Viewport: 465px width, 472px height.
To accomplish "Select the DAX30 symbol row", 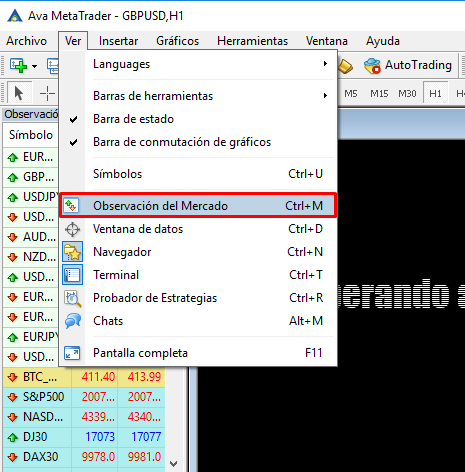I will (84, 457).
